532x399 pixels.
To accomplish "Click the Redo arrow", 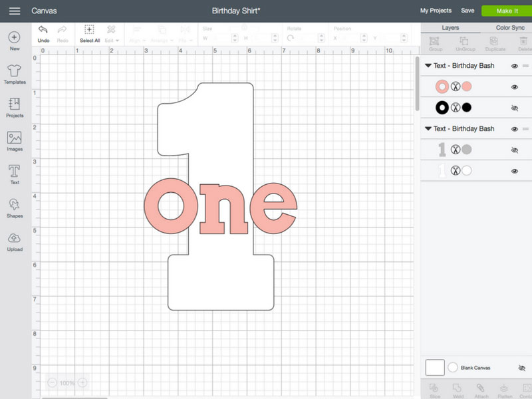I will (x=63, y=29).
